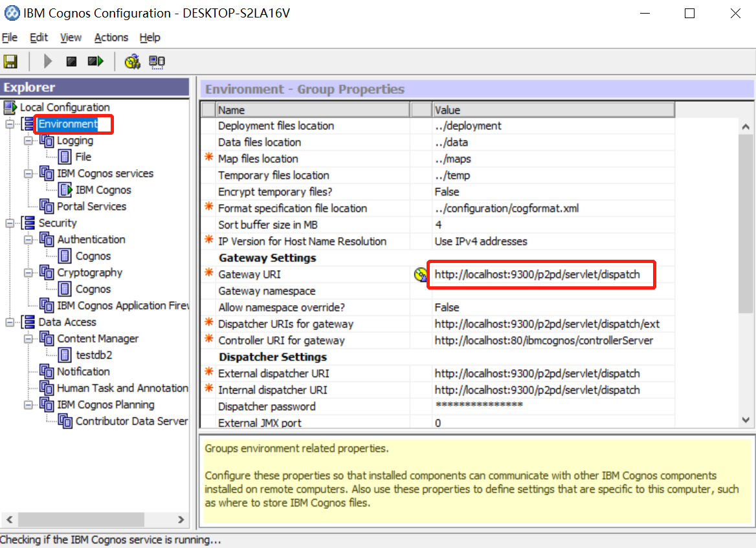The image size is (756, 548).
Task: Click the Gateway namespace row
Action: pos(438,291)
